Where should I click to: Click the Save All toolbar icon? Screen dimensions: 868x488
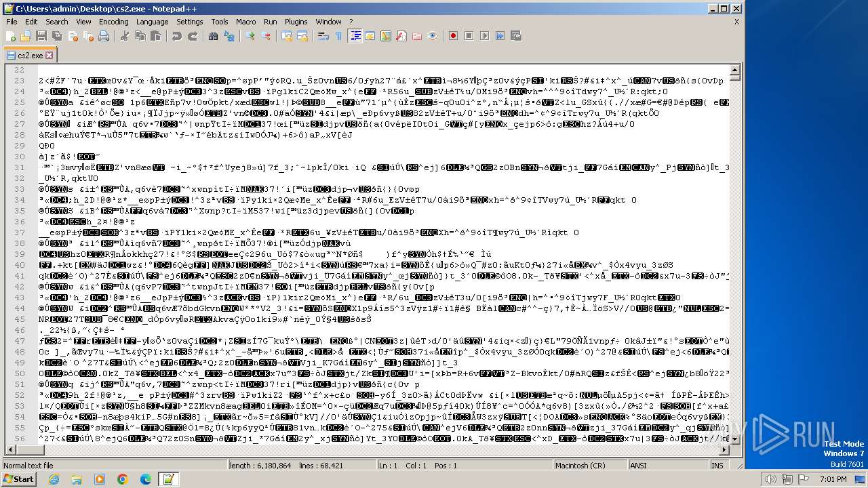(56, 36)
